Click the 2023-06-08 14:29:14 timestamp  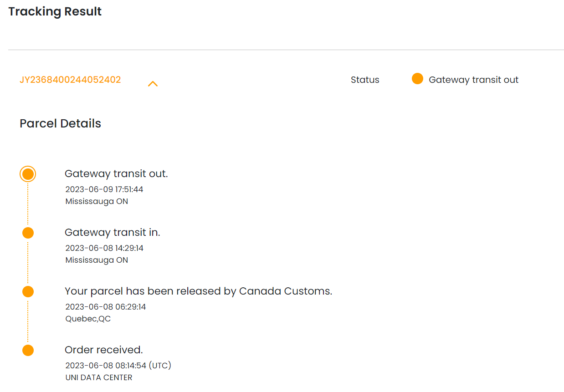coord(104,248)
